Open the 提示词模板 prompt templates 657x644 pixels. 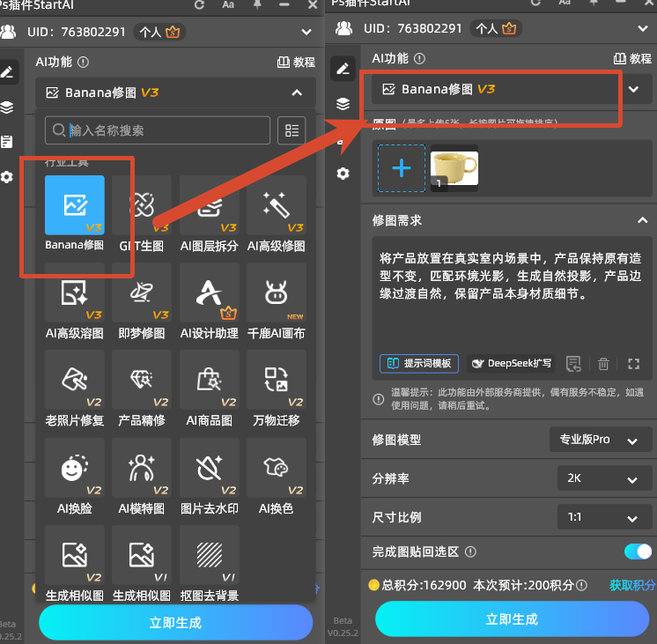(x=419, y=364)
